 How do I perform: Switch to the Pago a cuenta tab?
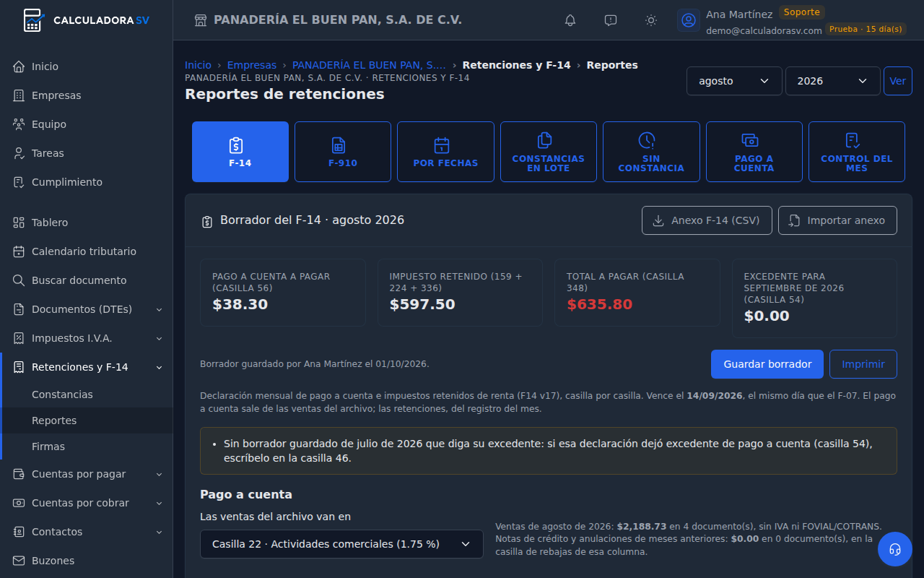(754, 152)
